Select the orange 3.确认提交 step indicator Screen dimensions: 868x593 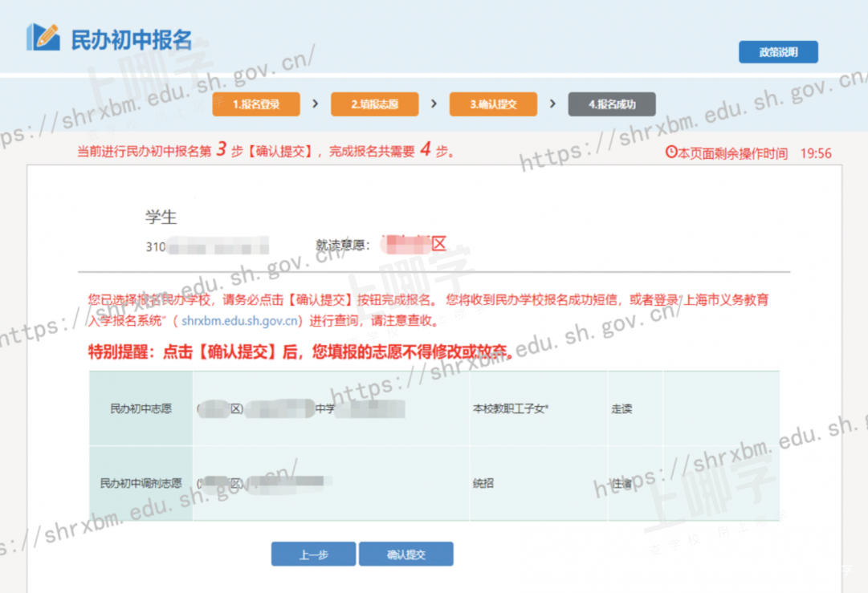click(x=493, y=104)
